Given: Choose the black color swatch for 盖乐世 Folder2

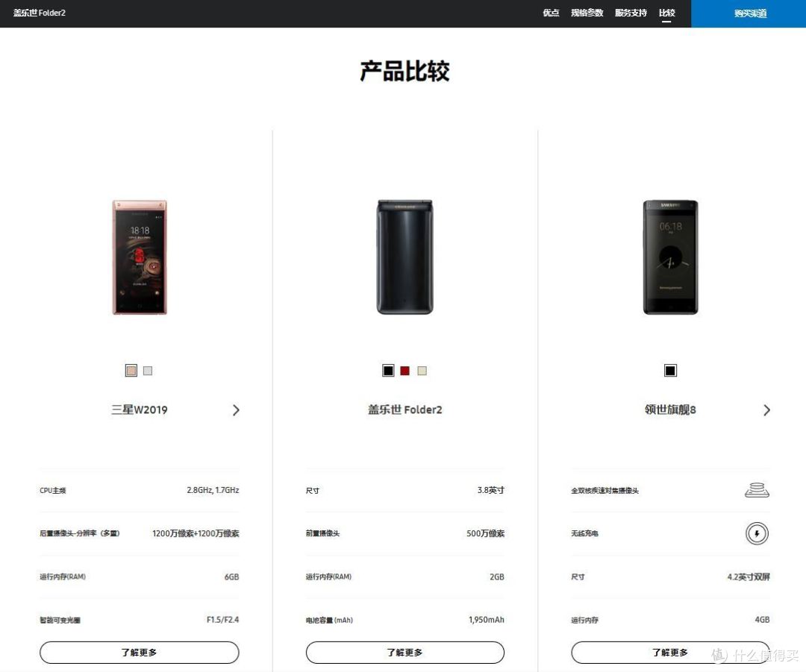Looking at the screenshot, I should 388,371.
